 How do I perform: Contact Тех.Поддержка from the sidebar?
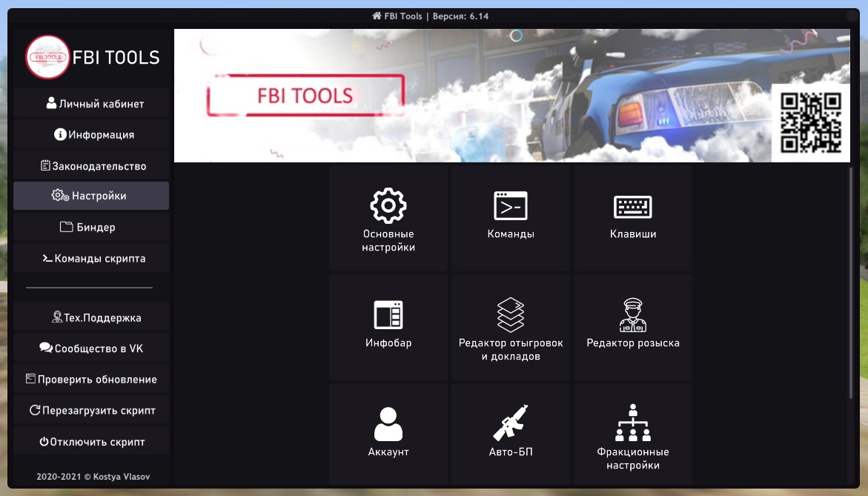pyautogui.click(x=91, y=317)
